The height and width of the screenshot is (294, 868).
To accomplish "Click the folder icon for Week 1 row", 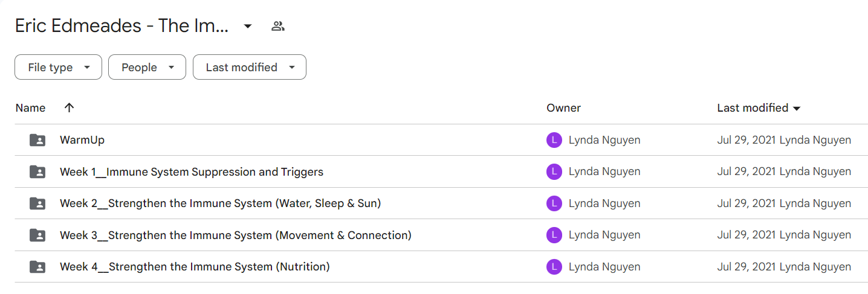I will click(37, 172).
